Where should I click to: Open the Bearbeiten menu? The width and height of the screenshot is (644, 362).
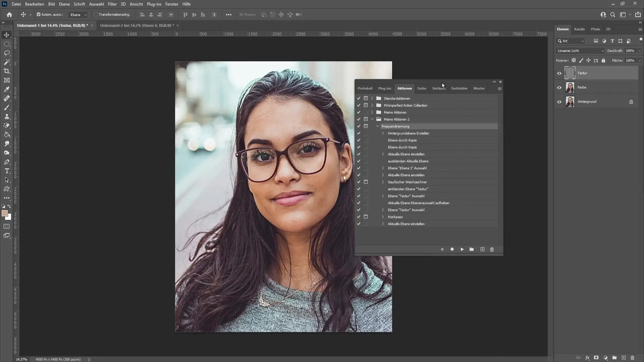coord(35,4)
